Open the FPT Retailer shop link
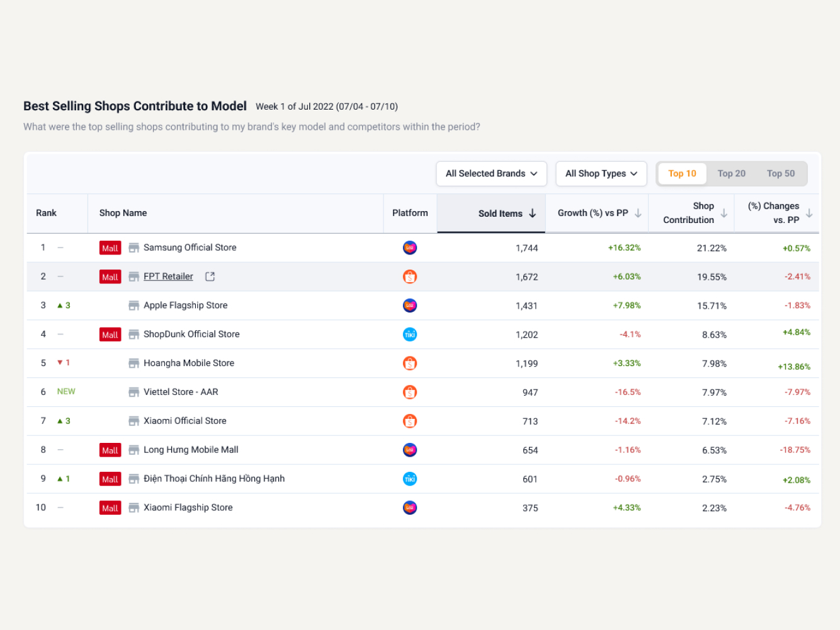Viewport: 840px width, 630px height. tap(168, 277)
